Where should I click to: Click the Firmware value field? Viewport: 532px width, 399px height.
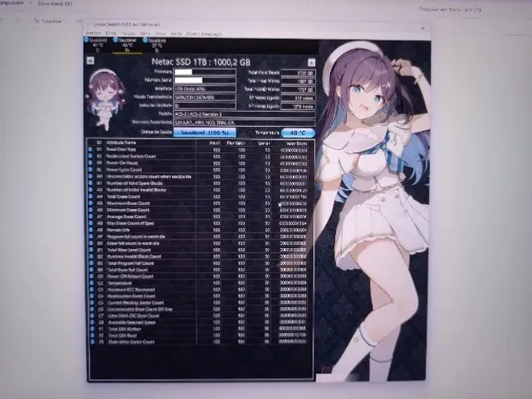[205, 72]
